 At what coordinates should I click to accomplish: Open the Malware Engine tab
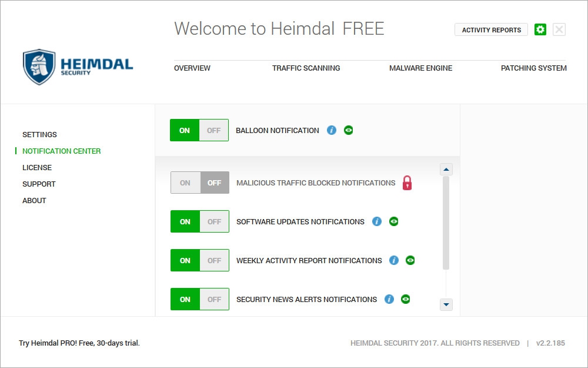tap(420, 68)
